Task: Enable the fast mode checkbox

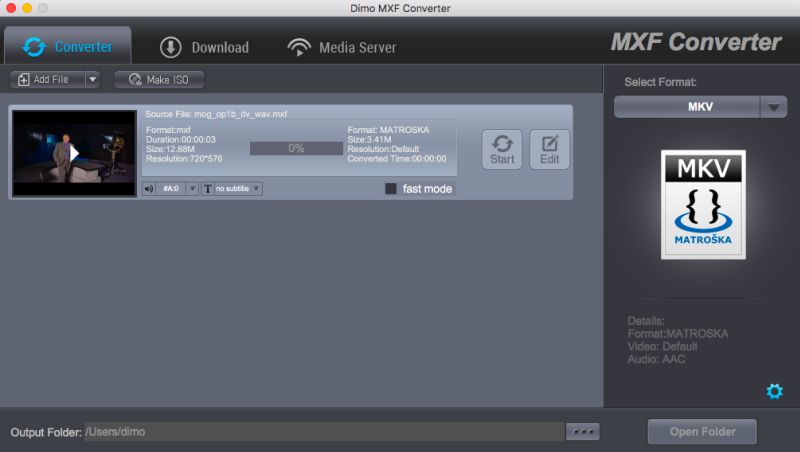Action: point(391,189)
